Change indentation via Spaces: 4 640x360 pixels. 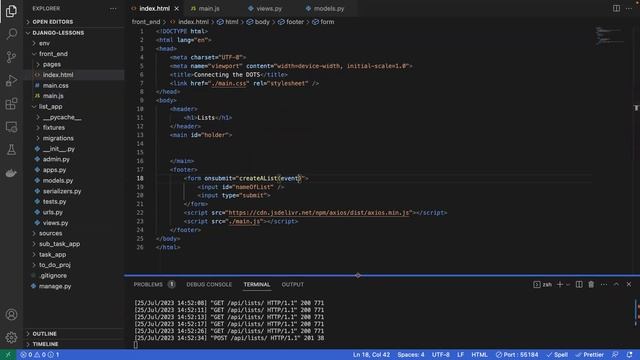[411, 355]
